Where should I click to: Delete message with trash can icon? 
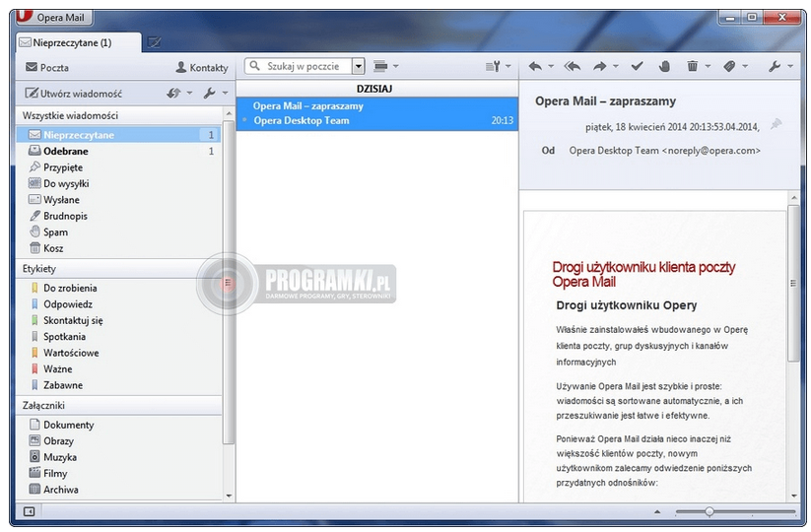(x=692, y=66)
